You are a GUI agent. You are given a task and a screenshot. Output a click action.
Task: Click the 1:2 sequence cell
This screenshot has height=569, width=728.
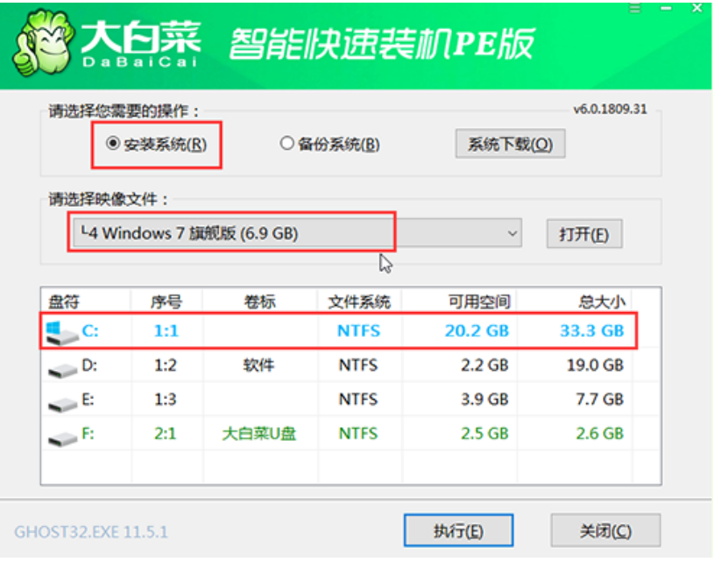click(x=166, y=365)
